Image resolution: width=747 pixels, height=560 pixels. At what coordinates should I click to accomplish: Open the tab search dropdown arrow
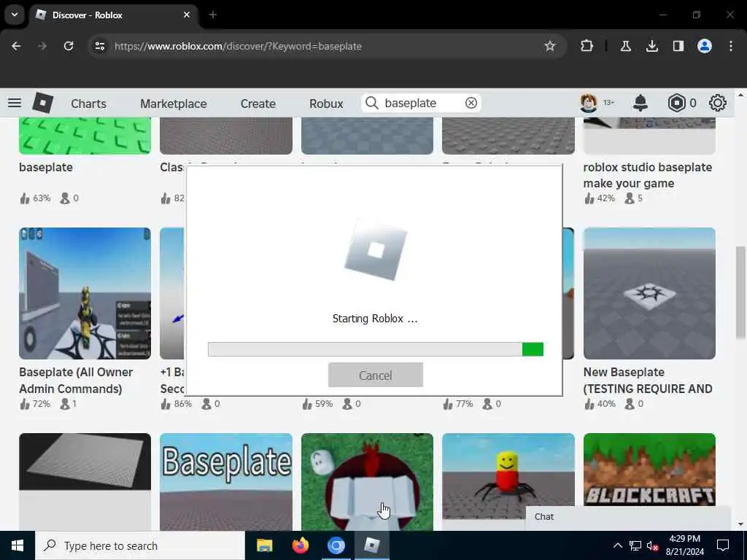15,15
